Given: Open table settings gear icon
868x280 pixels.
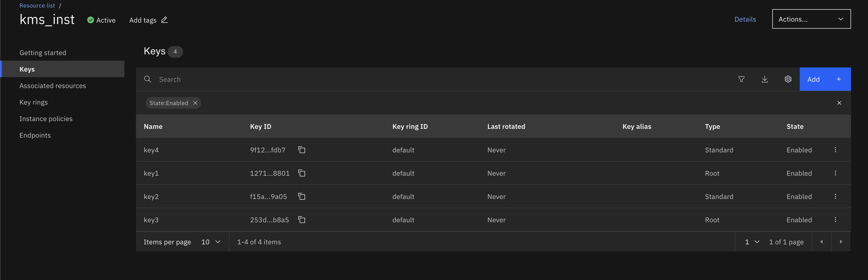Looking at the screenshot, I should click(x=788, y=79).
